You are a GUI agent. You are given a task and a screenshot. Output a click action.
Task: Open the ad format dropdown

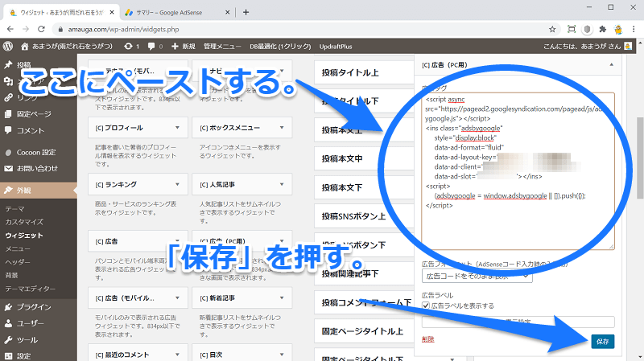click(477, 276)
